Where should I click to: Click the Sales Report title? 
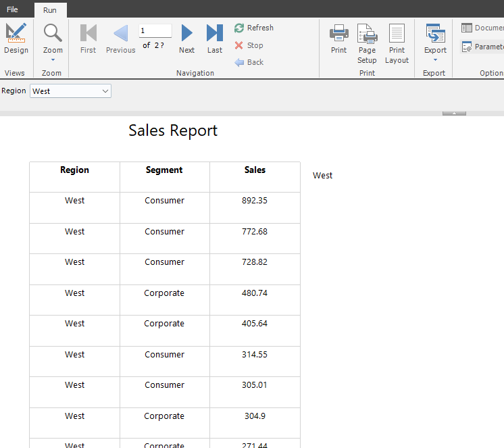click(x=173, y=130)
